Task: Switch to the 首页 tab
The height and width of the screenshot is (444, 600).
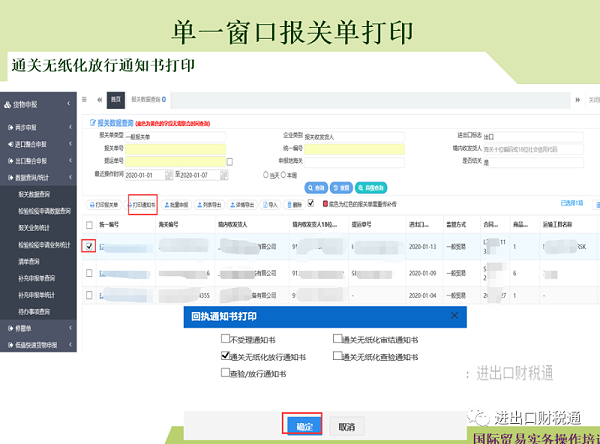Action: pos(116,100)
